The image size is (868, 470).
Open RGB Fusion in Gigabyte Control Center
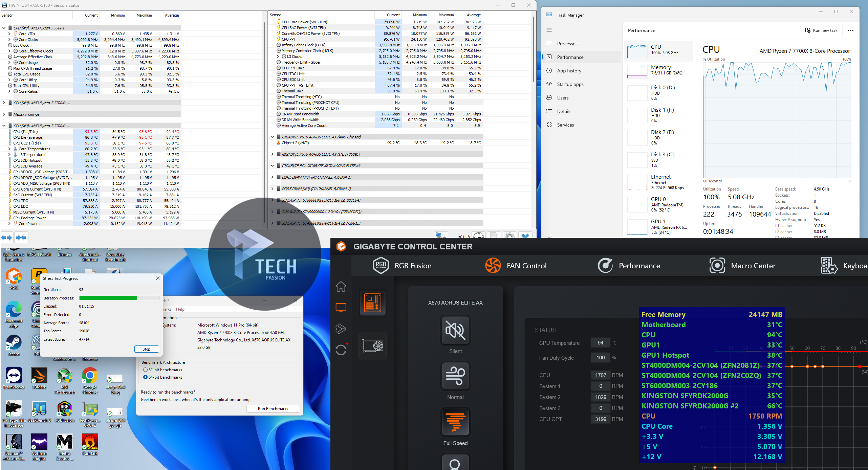pos(402,266)
